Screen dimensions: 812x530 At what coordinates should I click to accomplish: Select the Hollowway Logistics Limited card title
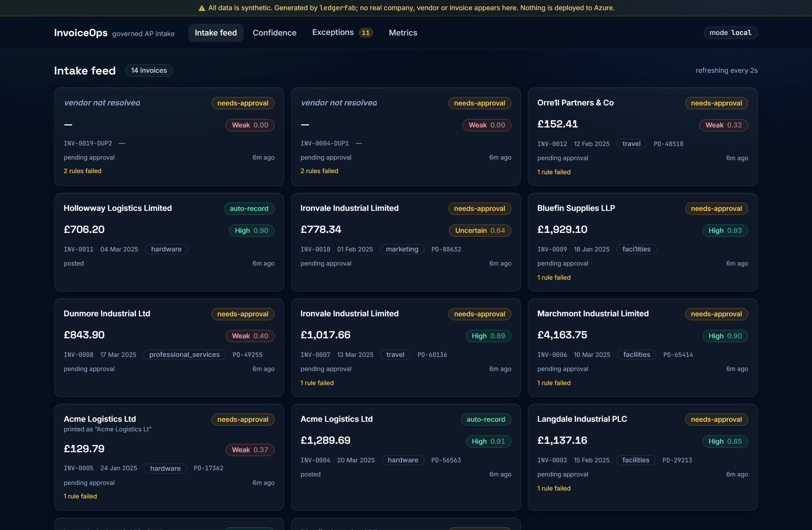tap(118, 208)
